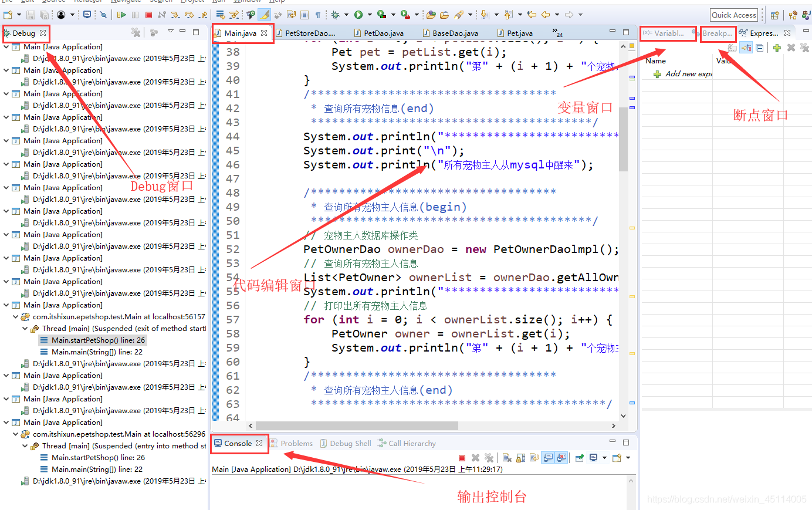Click the green Run launch icon
The width and height of the screenshot is (812, 510).
point(358,15)
